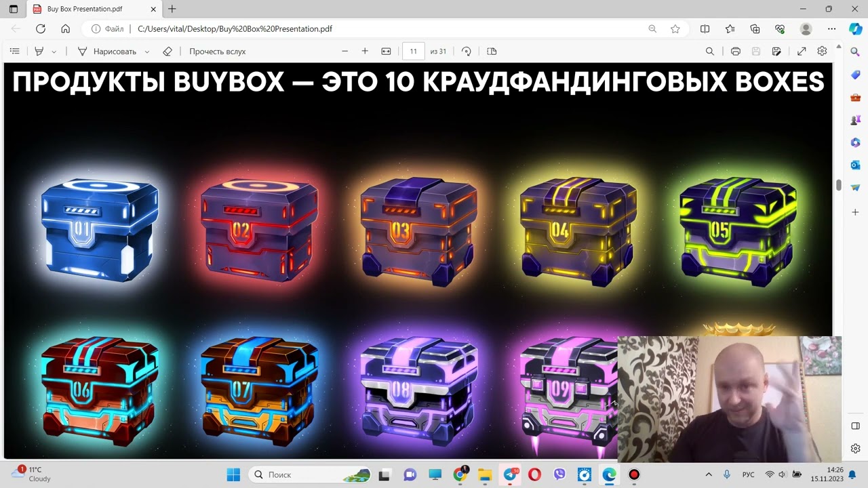Click the taskbar Поиск search box
This screenshot has height=488, width=868.
click(x=310, y=474)
